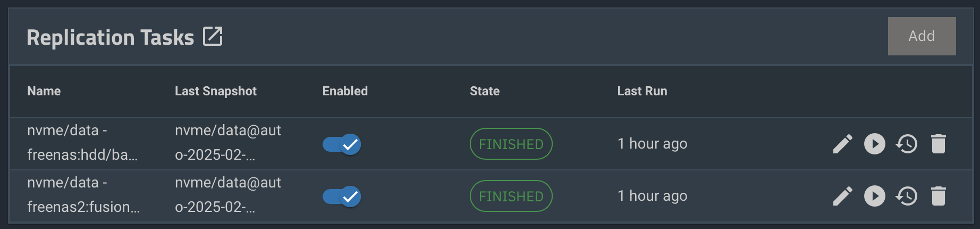980x229 pixels.
Task: Edit the freenas:hdd replication task
Action: (x=843, y=144)
